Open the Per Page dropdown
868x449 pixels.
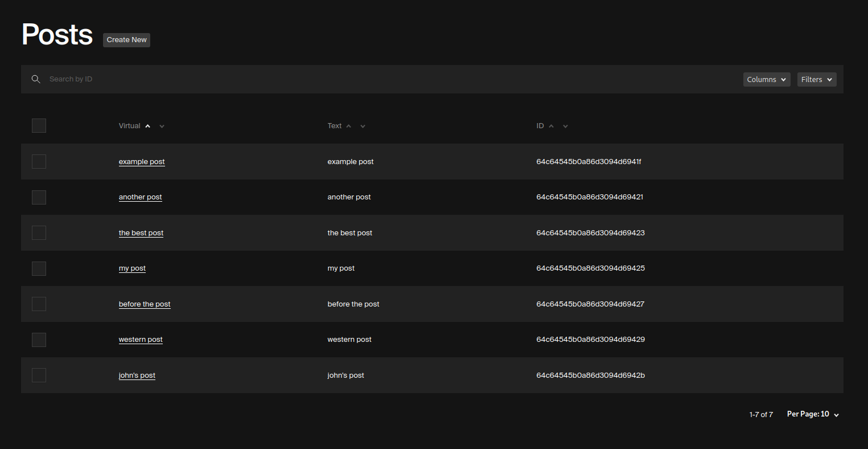(x=813, y=414)
